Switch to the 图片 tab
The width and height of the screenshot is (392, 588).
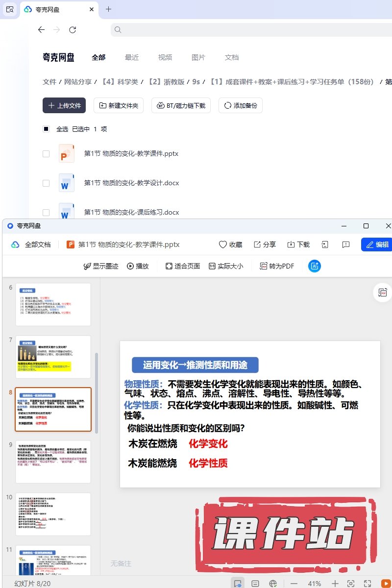[198, 57]
